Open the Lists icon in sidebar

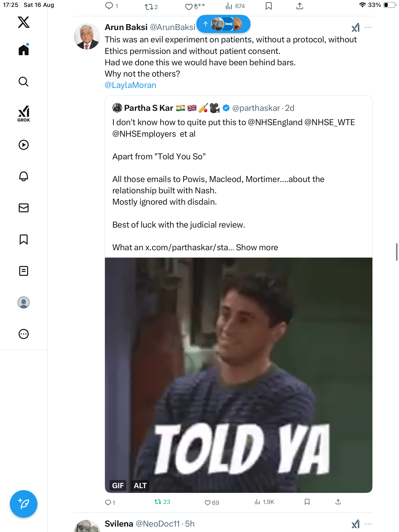tap(24, 271)
